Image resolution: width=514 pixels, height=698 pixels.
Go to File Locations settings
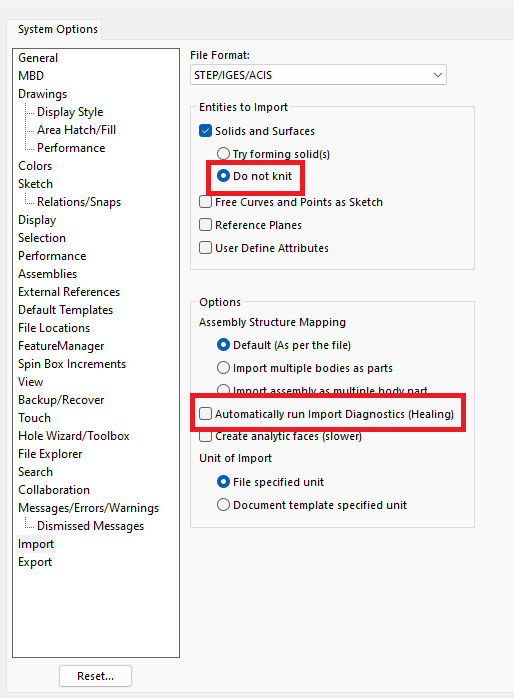point(54,328)
